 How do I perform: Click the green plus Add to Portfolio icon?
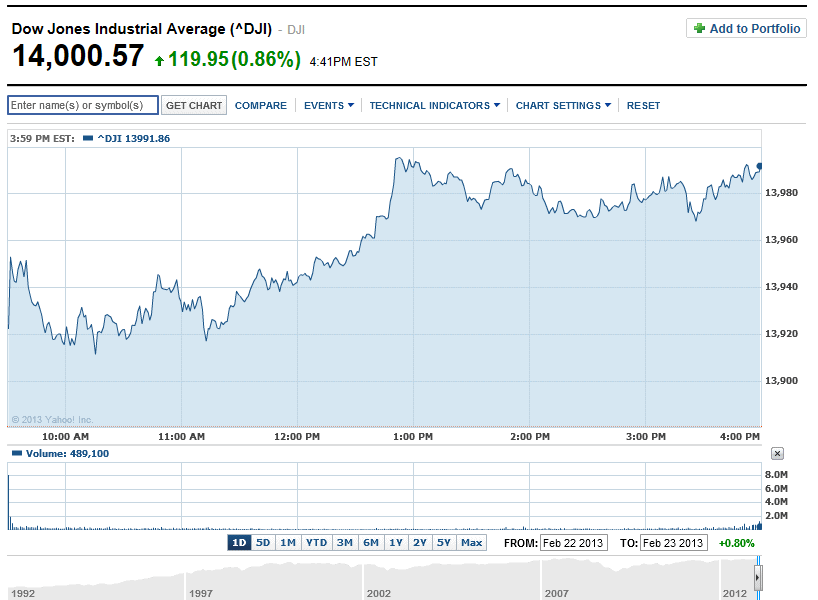[699, 29]
